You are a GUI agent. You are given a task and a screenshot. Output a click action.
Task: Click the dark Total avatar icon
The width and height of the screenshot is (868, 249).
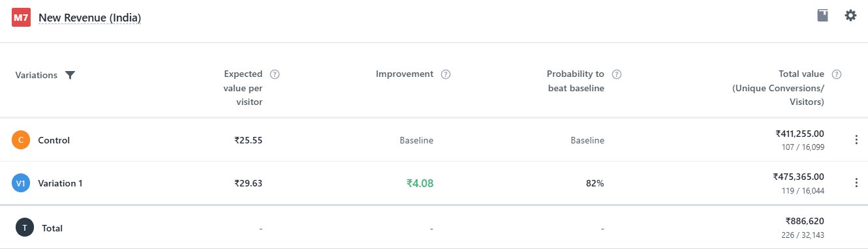coord(25,228)
